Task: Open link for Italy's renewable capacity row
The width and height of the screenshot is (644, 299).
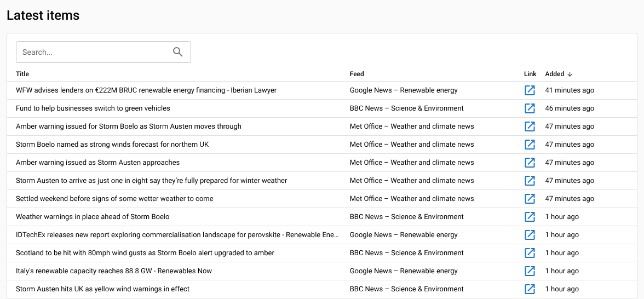Action: (x=530, y=271)
